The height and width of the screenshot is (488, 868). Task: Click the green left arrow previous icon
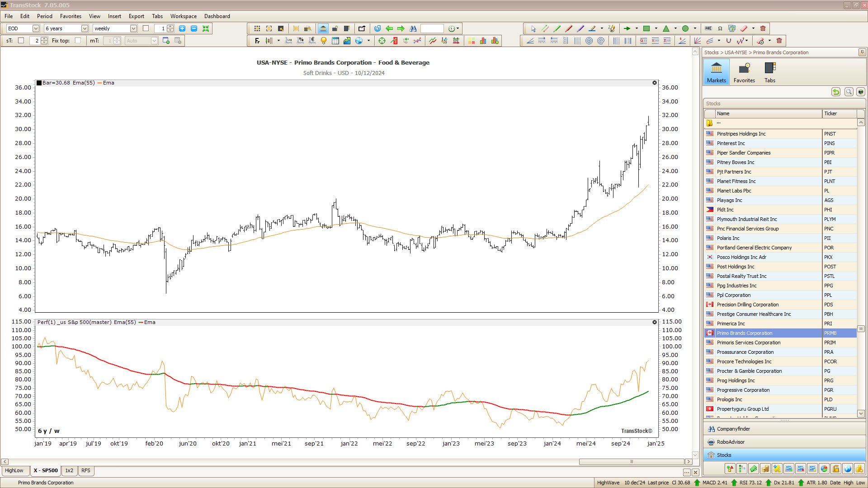pyautogui.click(x=389, y=28)
